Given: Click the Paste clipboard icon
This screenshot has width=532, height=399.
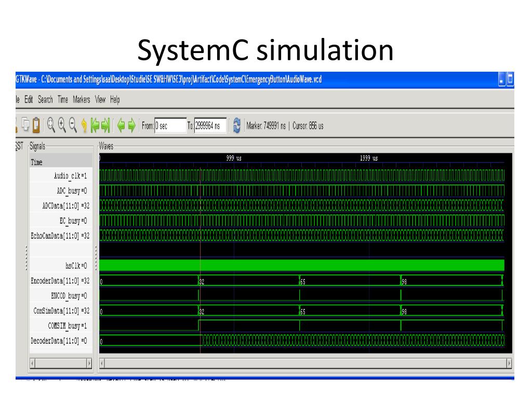Looking at the screenshot, I should [36, 125].
